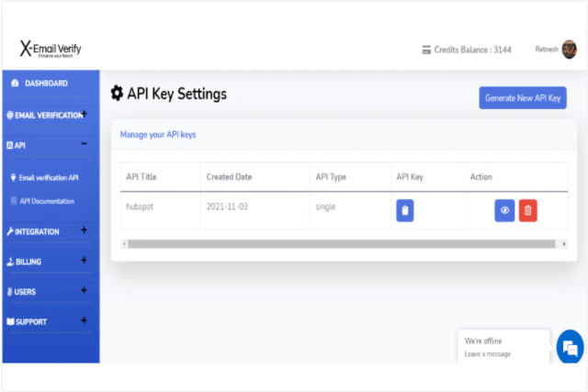588x392 pixels.
Task: Open the Credits Balance card icon
Action: [426, 50]
